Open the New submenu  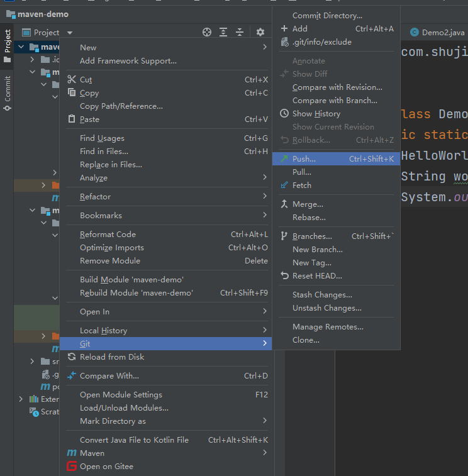[x=167, y=47]
